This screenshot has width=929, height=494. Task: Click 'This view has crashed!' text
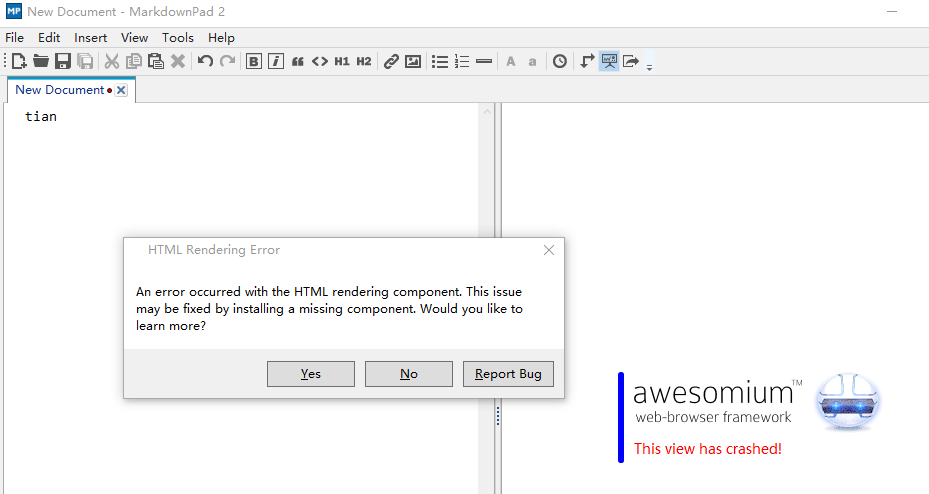(x=708, y=449)
